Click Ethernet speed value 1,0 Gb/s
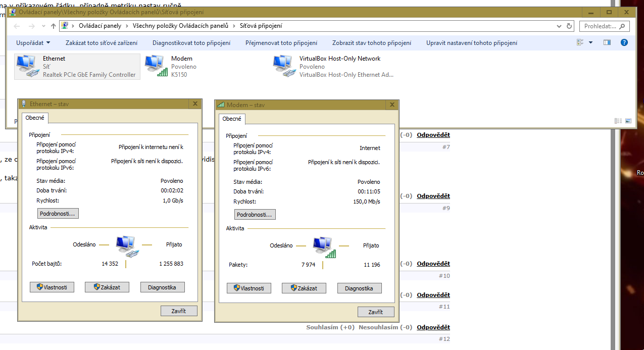This screenshot has width=644, height=350. pyautogui.click(x=173, y=201)
